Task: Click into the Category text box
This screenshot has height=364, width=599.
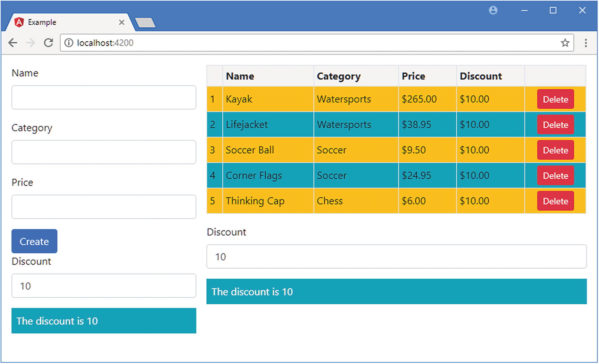Action: click(103, 152)
